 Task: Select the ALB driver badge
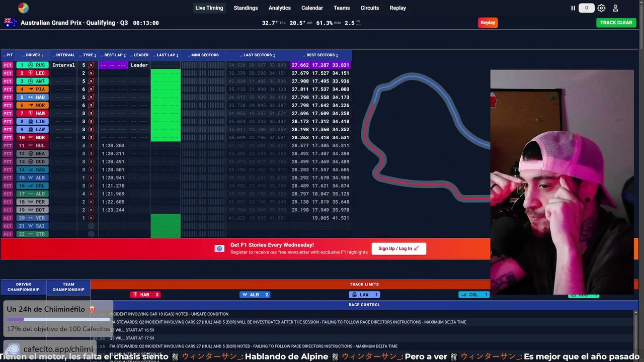32,177
